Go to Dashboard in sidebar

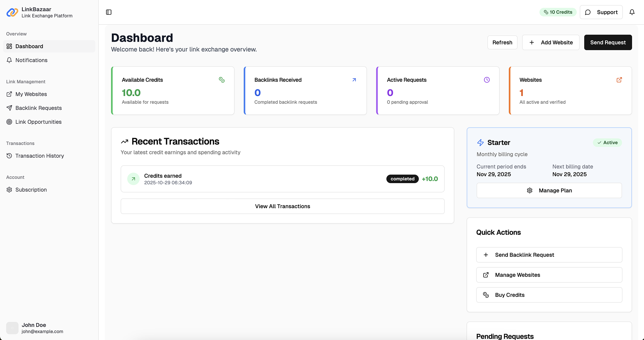49,46
